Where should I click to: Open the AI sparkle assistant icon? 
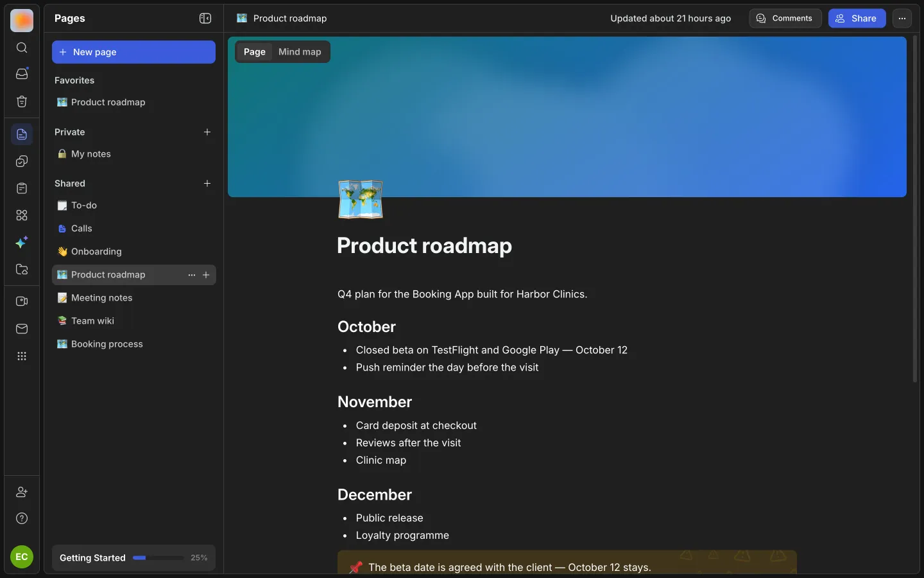pyautogui.click(x=22, y=242)
